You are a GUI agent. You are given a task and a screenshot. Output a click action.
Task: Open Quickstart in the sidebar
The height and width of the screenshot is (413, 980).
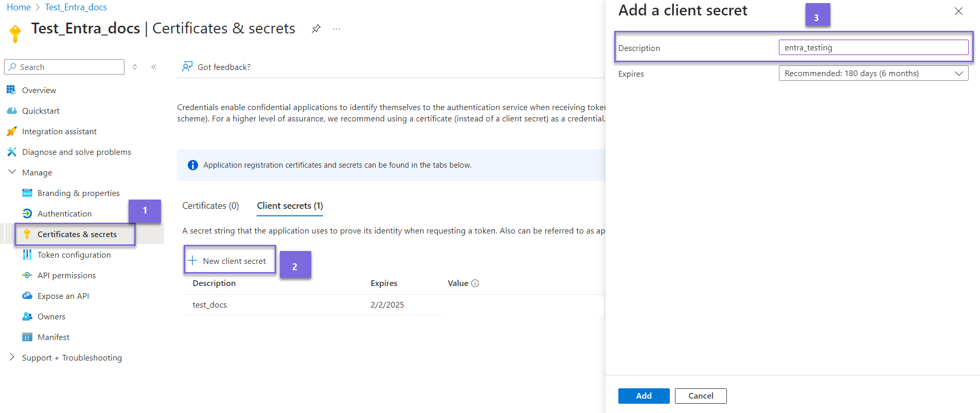(x=41, y=111)
